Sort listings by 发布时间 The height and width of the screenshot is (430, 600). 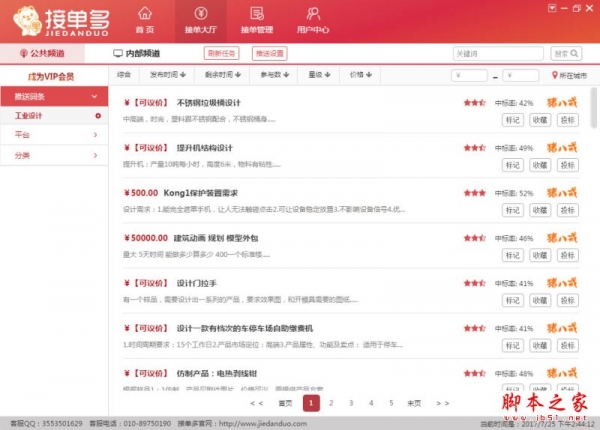point(164,75)
